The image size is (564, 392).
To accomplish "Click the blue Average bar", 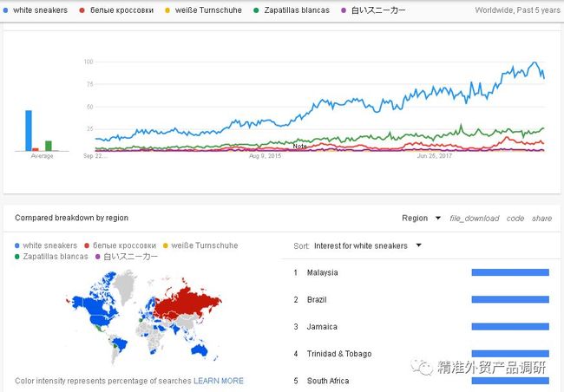I will tap(29, 131).
